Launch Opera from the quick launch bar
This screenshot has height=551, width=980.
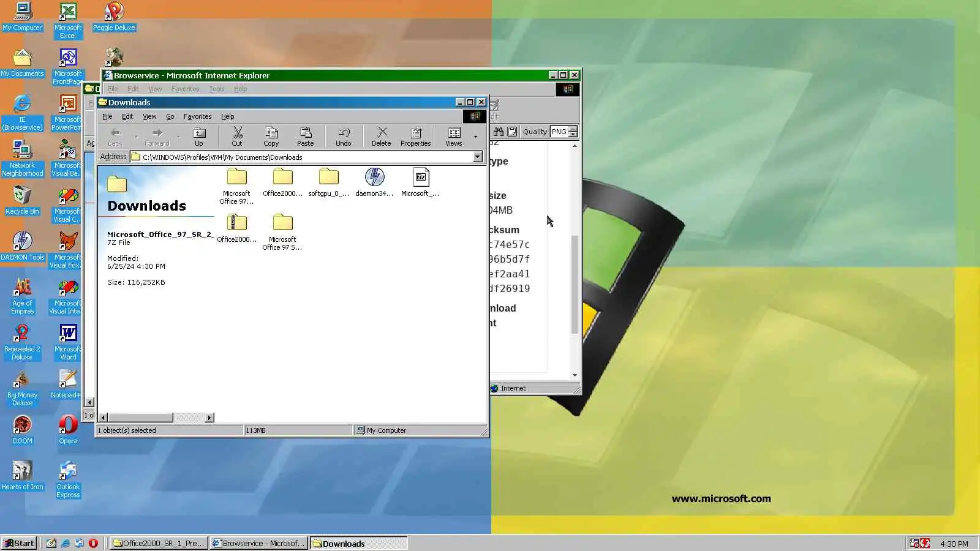[x=93, y=543]
